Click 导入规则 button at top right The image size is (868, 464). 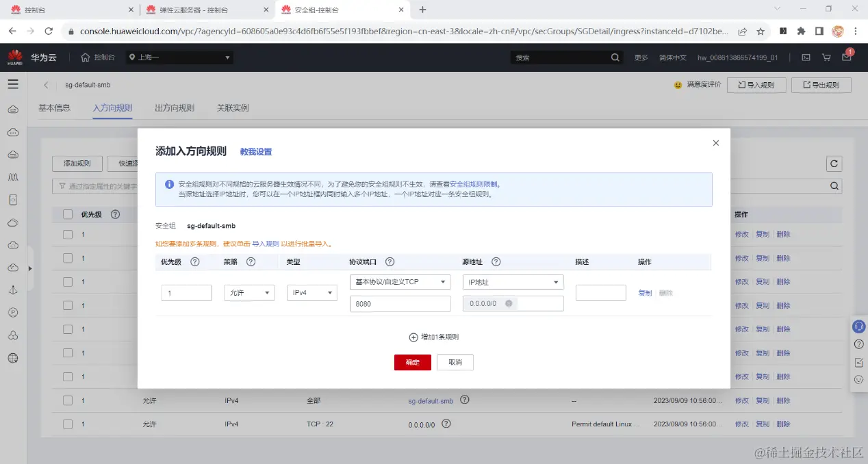pyautogui.click(x=756, y=85)
